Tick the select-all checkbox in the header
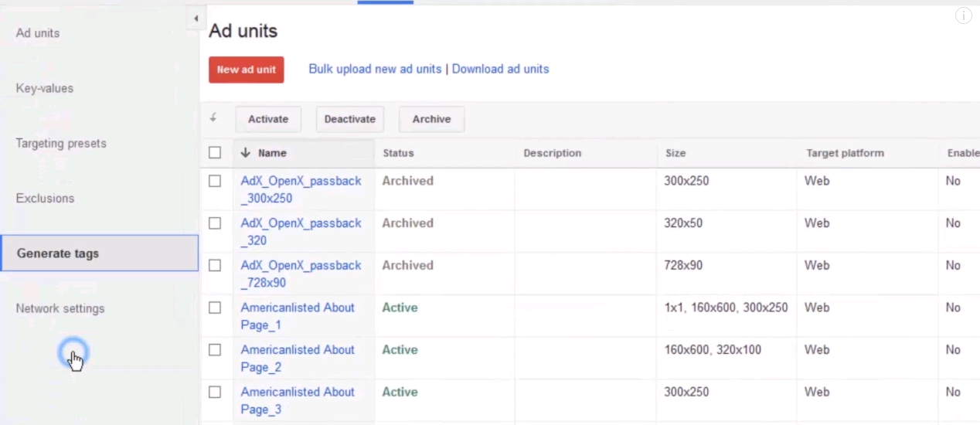980x425 pixels. coord(215,153)
